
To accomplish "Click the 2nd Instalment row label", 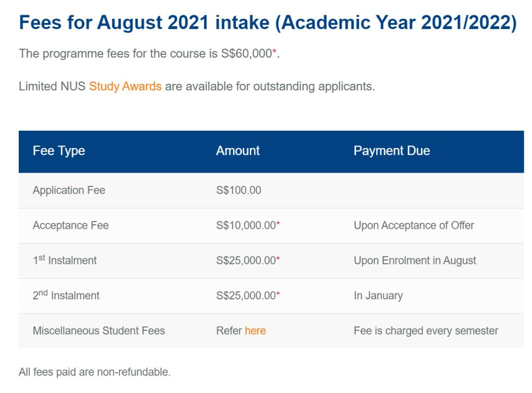I will 66,295.
